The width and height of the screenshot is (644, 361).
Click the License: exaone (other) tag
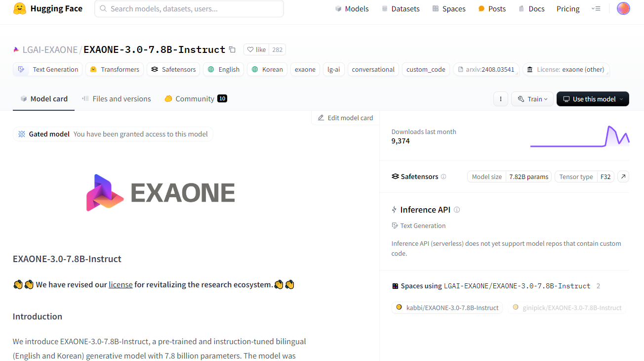click(566, 69)
